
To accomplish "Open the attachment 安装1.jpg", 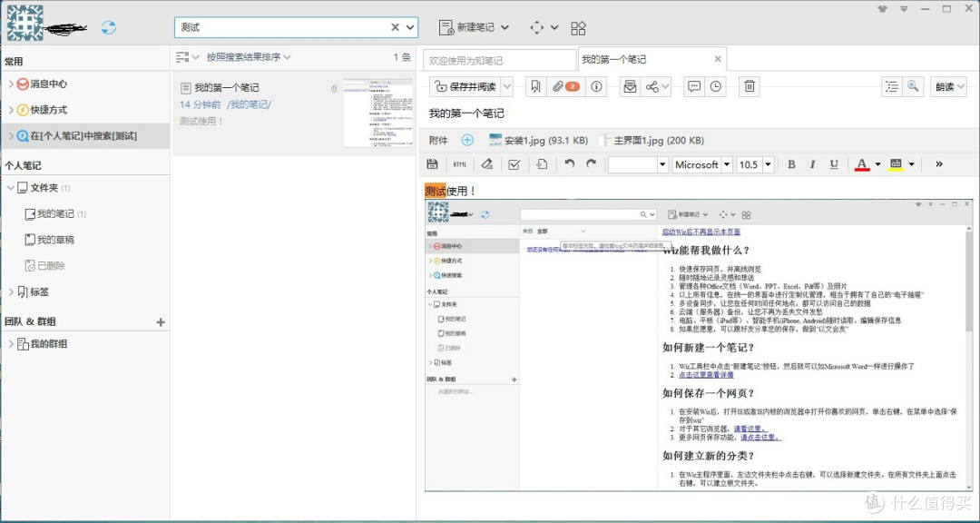I will pyautogui.click(x=538, y=140).
